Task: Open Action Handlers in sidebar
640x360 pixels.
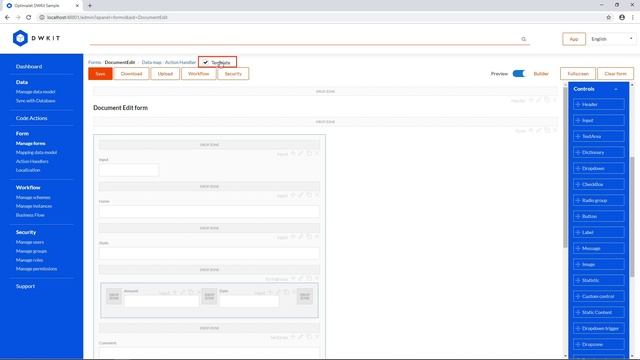Action: 32,162
